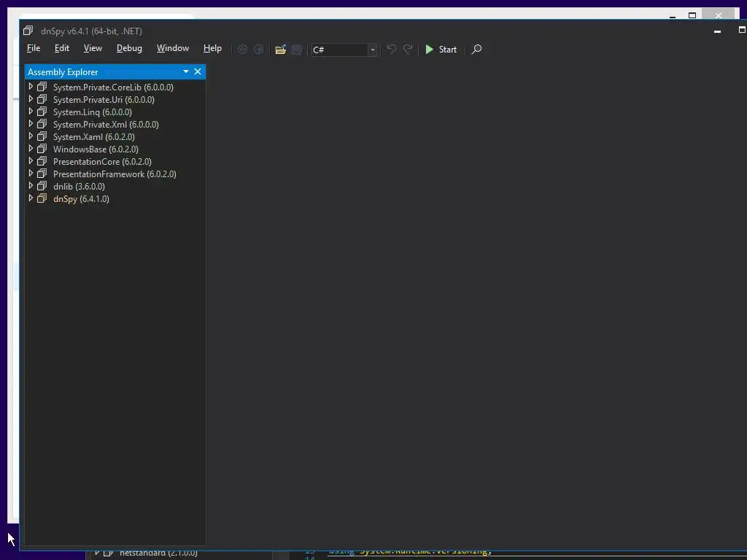The image size is (747, 560).
Task: Select System.Linq (6.0.0.0) row
Action: pos(115,112)
